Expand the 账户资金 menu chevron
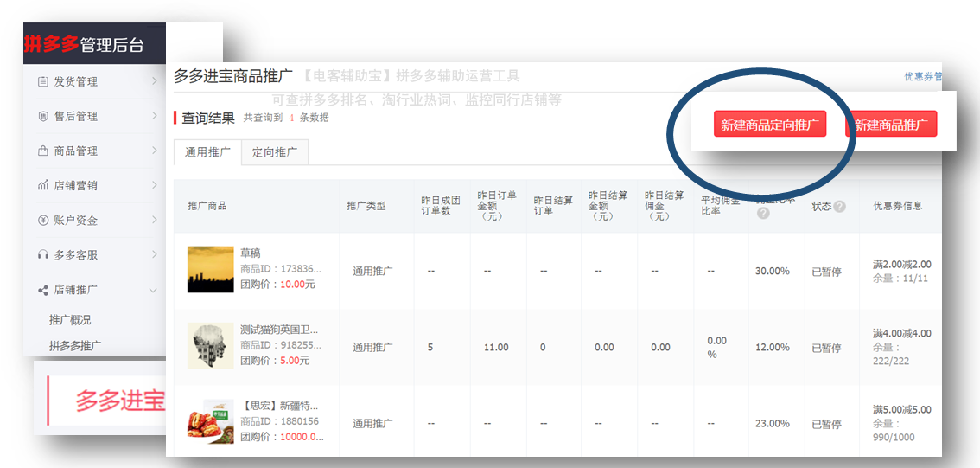Viewport: 980px width, 468px height. (x=154, y=220)
